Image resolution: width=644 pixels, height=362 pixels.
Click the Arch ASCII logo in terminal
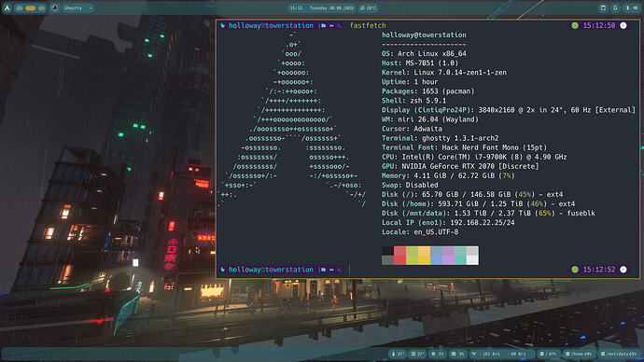coord(292,119)
